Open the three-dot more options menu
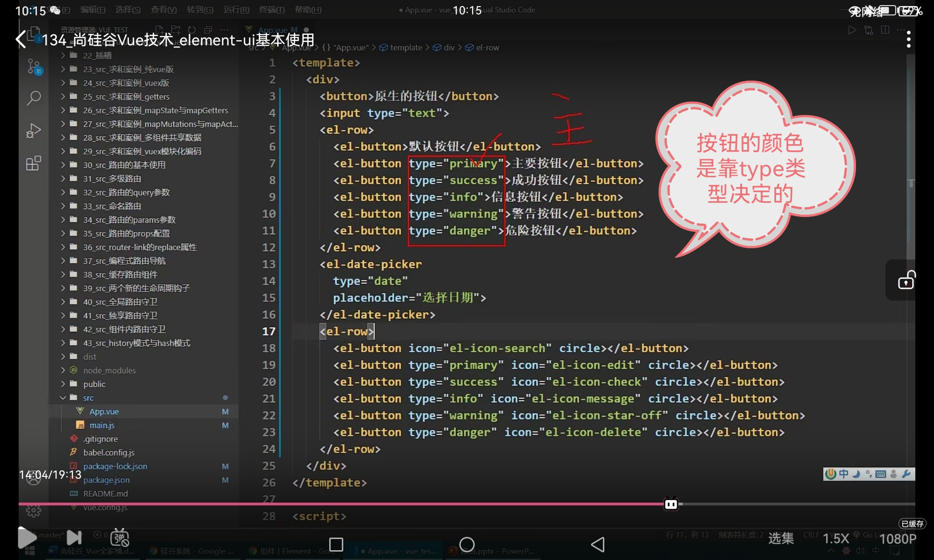The image size is (934, 560). tap(908, 39)
